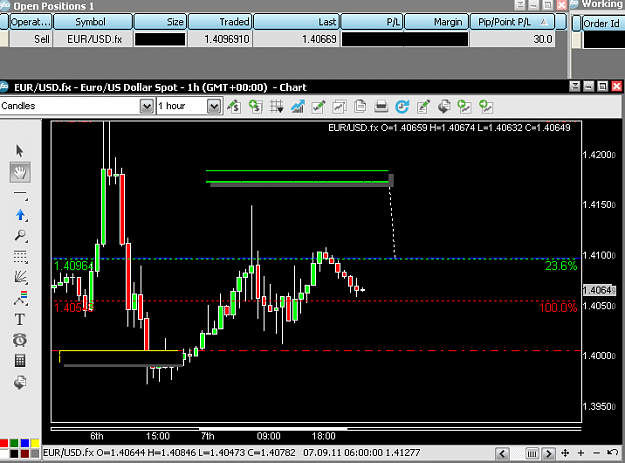The height and width of the screenshot is (463, 625).
Task: Sort by the Last column header
Action: pos(296,22)
